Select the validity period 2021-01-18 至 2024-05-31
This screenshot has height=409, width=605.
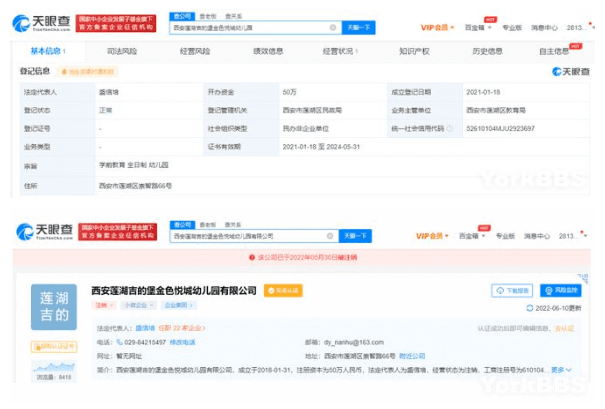[x=321, y=147]
